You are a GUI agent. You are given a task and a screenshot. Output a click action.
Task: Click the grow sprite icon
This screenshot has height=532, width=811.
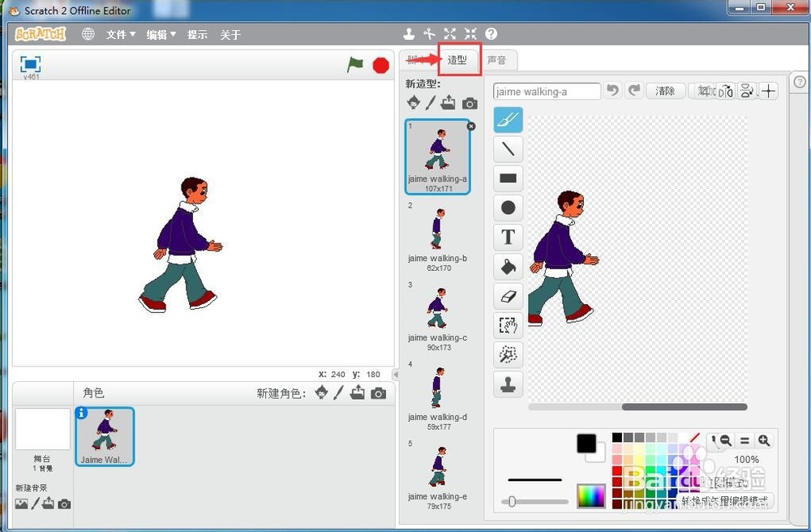450,34
